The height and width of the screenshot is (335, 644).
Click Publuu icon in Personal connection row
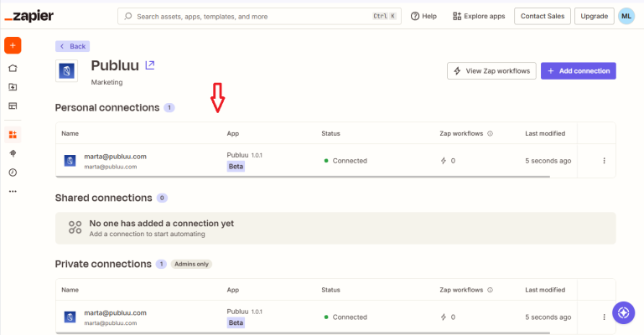point(70,161)
